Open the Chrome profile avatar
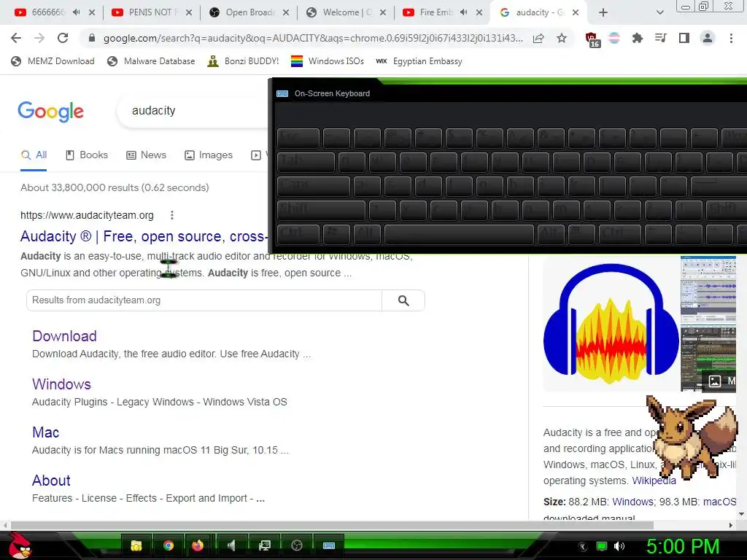This screenshot has height=560, width=747. tap(708, 38)
